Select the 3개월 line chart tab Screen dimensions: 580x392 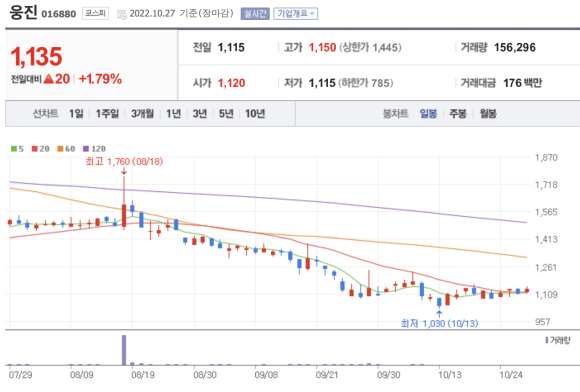coord(142,114)
